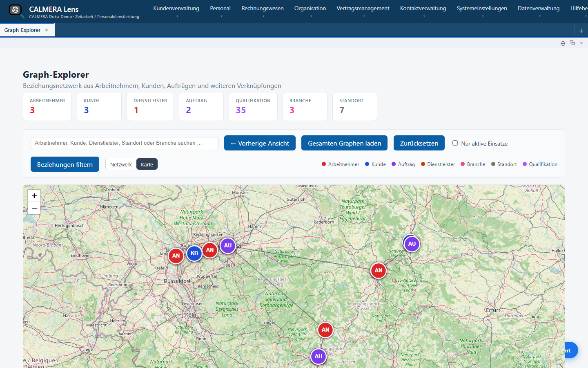The image size is (588, 368).
Task: Click the Graph-Explorer heading text
Action: tap(56, 75)
